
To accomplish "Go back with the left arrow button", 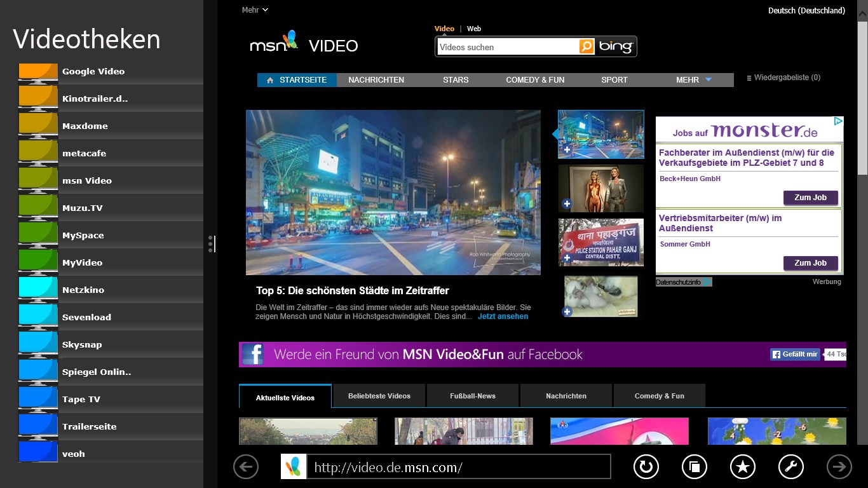I will 246,467.
